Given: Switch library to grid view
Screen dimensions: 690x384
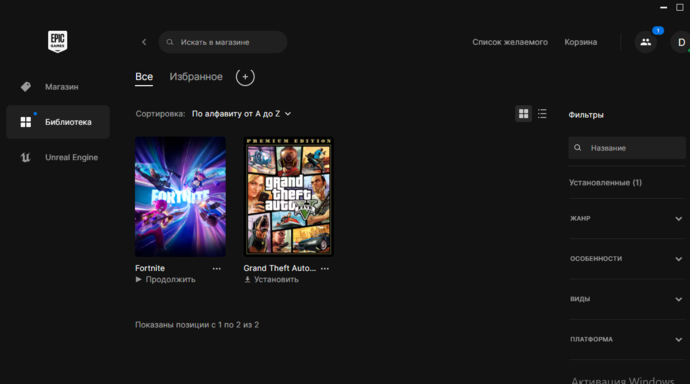Looking at the screenshot, I should (x=523, y=113).
